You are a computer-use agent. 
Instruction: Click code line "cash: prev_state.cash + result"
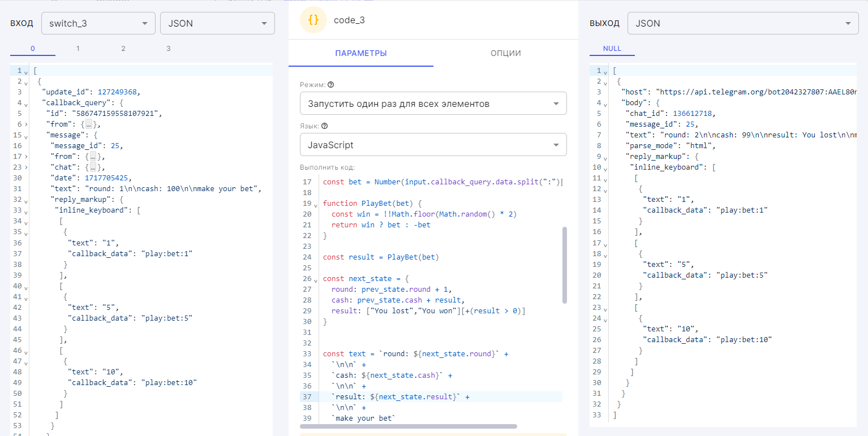point(398,300)
